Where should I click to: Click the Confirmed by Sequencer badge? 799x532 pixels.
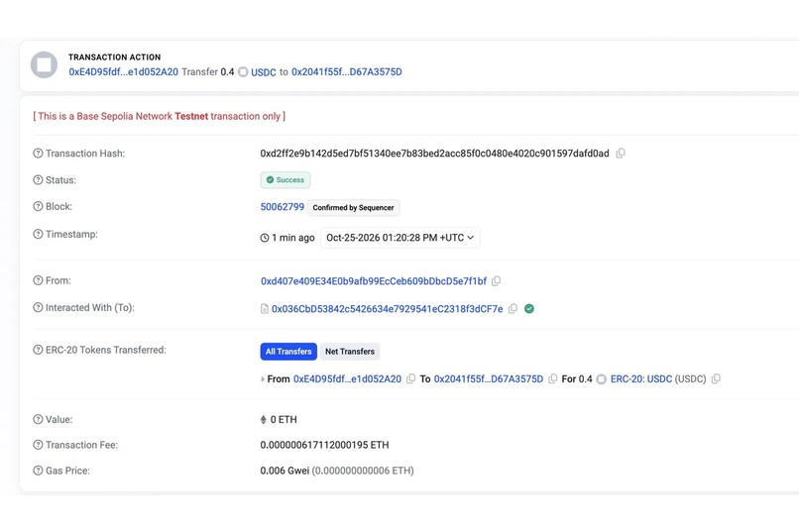[x=353, y=208]
